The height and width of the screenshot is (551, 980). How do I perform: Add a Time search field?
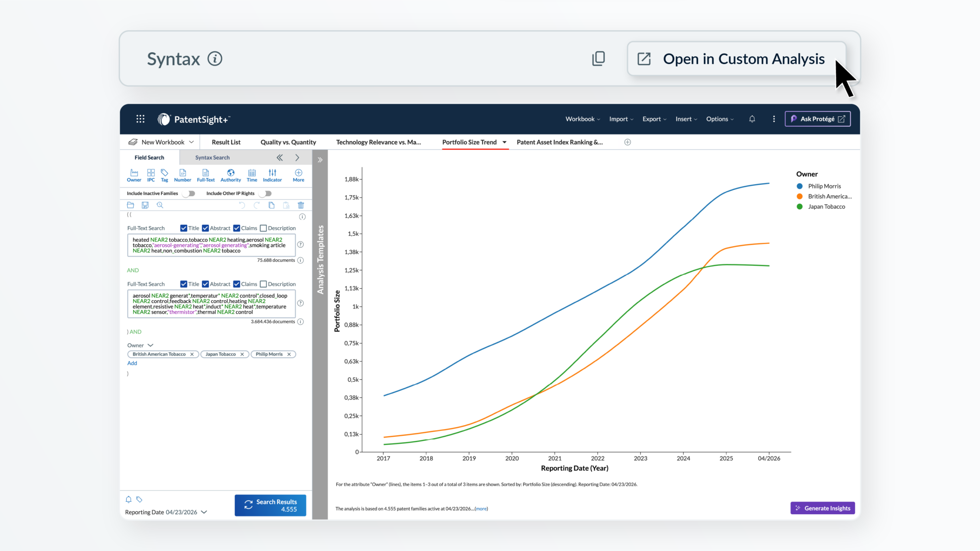[252, 175]
